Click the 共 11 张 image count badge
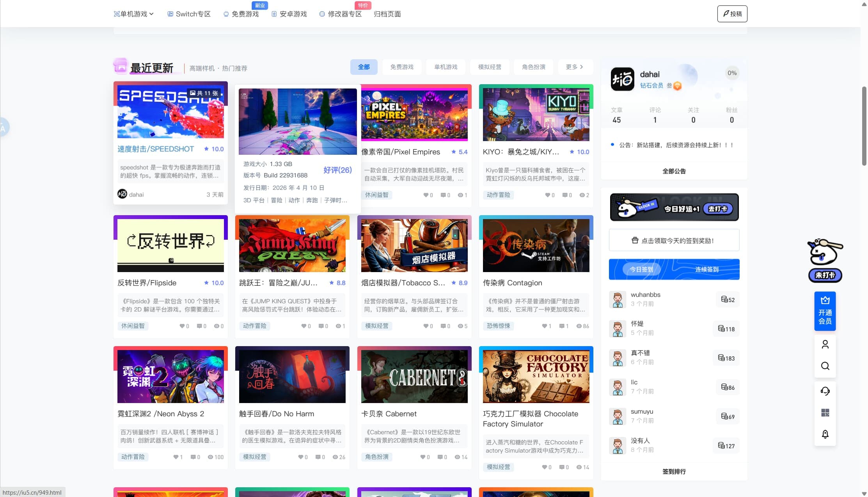 204,93
